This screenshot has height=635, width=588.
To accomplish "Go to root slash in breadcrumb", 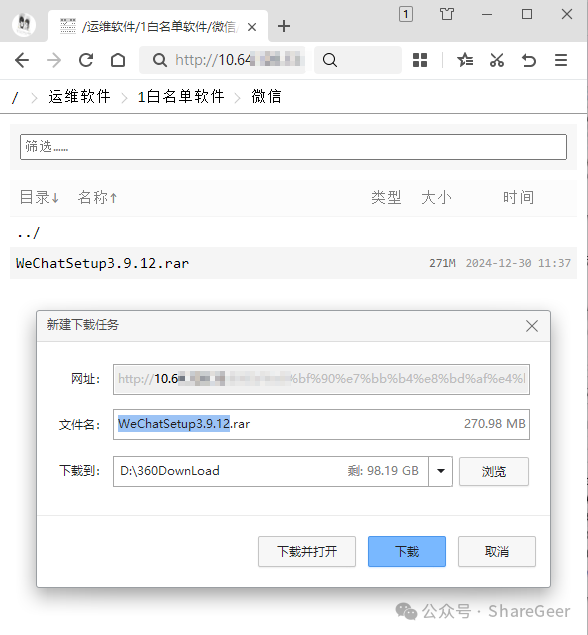I will (x=15, y=97).
